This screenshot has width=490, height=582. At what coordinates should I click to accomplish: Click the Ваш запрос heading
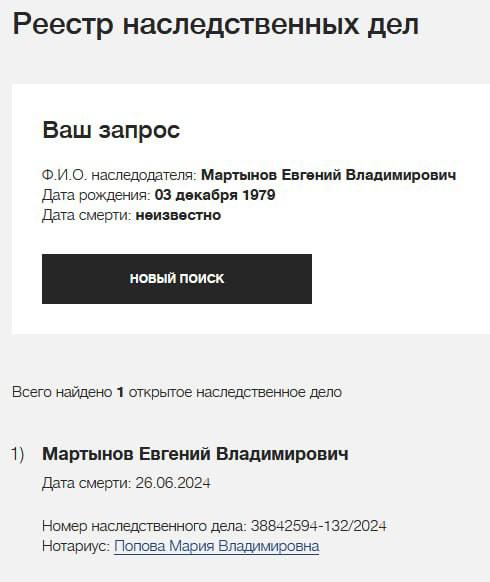pyautogui.click(x=111, y=130)
